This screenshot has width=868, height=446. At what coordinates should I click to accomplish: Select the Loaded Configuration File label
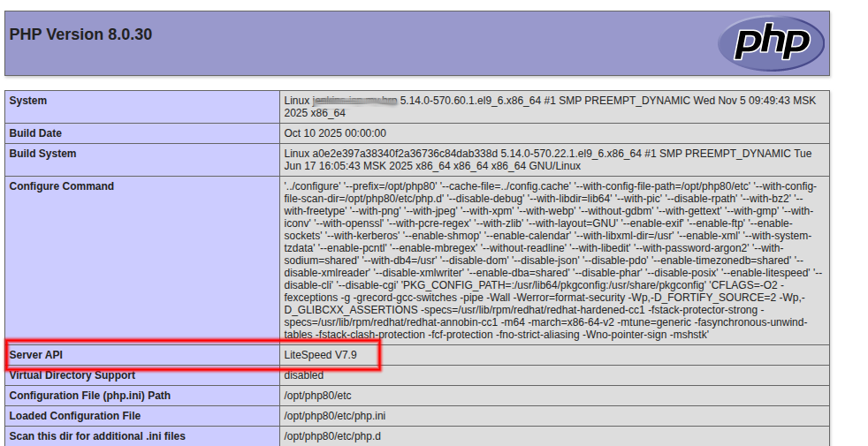tap(74, 416)
